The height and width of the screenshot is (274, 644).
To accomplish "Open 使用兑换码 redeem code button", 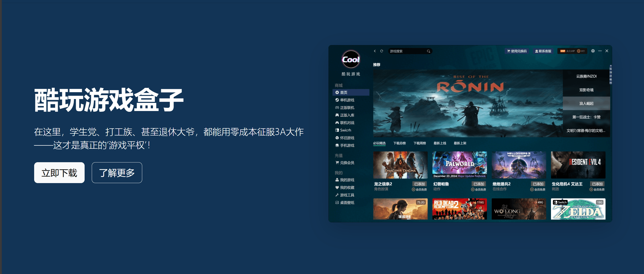I will 517,51.
